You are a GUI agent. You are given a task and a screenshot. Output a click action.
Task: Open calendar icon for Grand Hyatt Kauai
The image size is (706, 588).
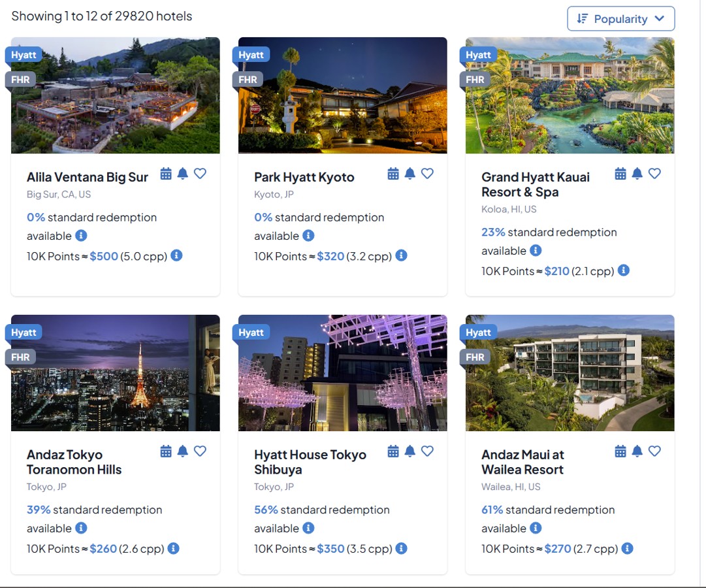(x=620, y=174)
